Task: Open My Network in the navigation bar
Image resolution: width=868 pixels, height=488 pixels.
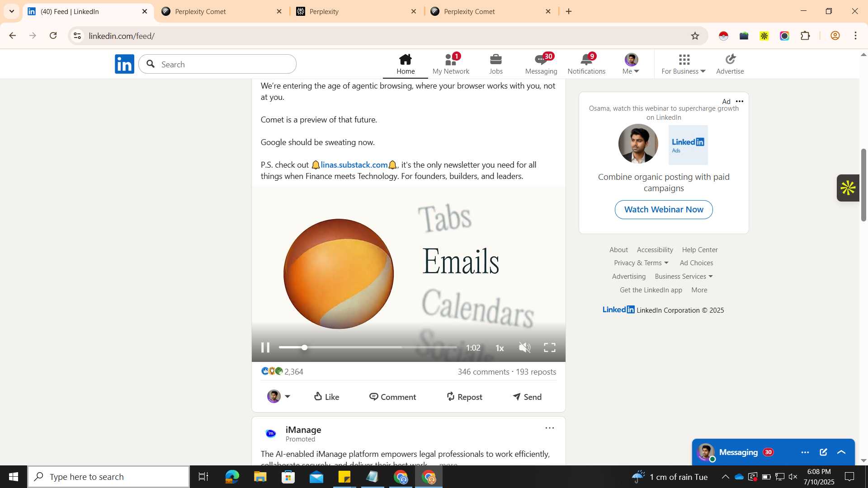Action: click(x=451, y=64)
